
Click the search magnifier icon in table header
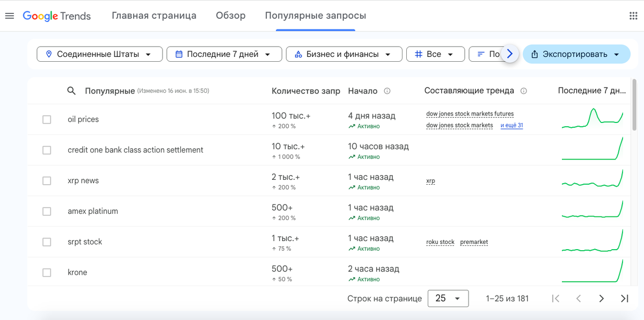click(x=71, y=91)
